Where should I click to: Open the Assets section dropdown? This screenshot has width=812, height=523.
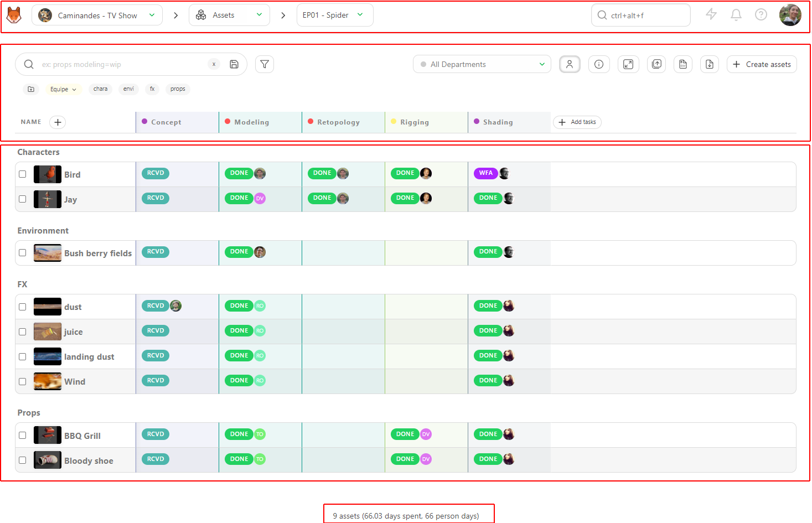pos(229,15)
